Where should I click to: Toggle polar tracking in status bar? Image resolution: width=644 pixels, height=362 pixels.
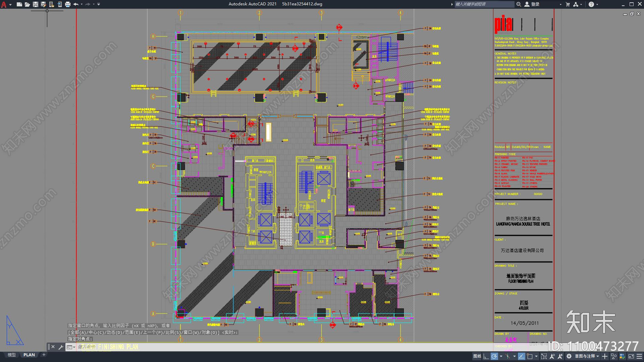[x=494, y=356]
